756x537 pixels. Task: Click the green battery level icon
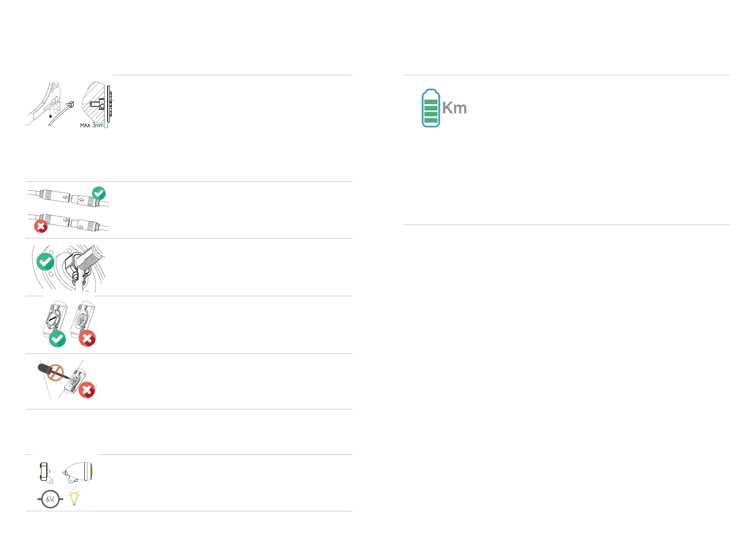[x=431, y=108]
